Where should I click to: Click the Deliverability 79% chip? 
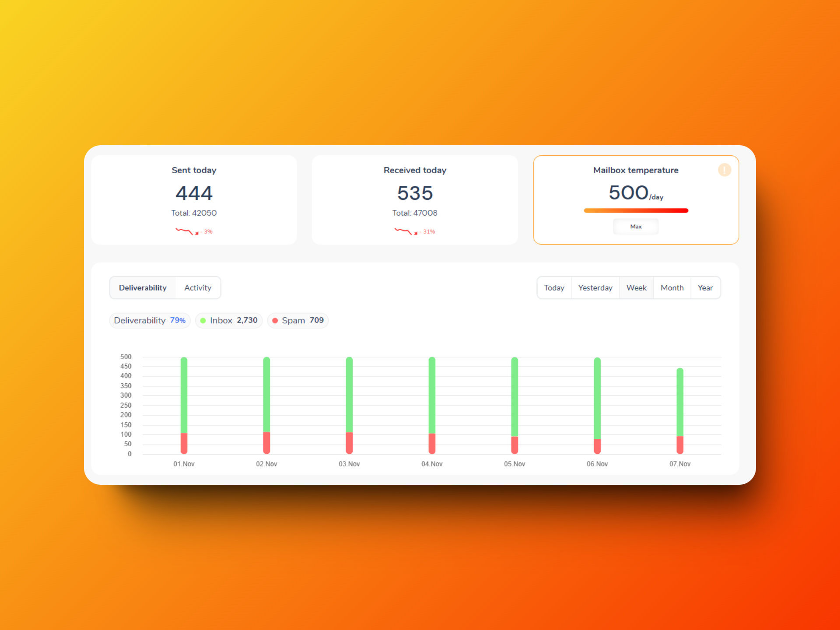click(x=150, y=321)
